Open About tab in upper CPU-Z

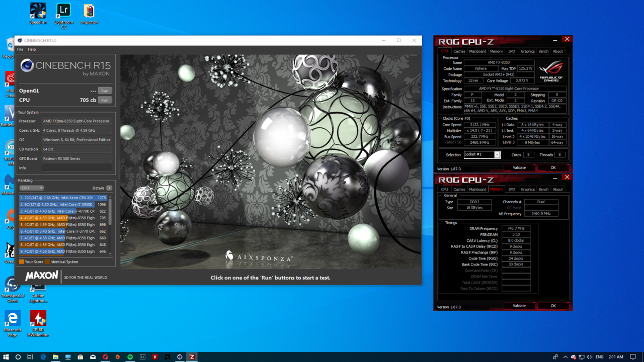557,51
